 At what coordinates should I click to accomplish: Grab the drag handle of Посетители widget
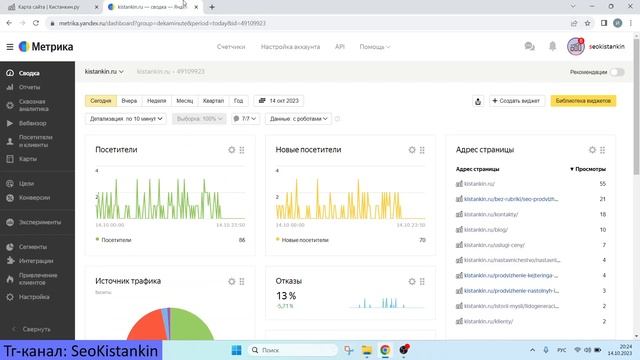coord(242,150)
